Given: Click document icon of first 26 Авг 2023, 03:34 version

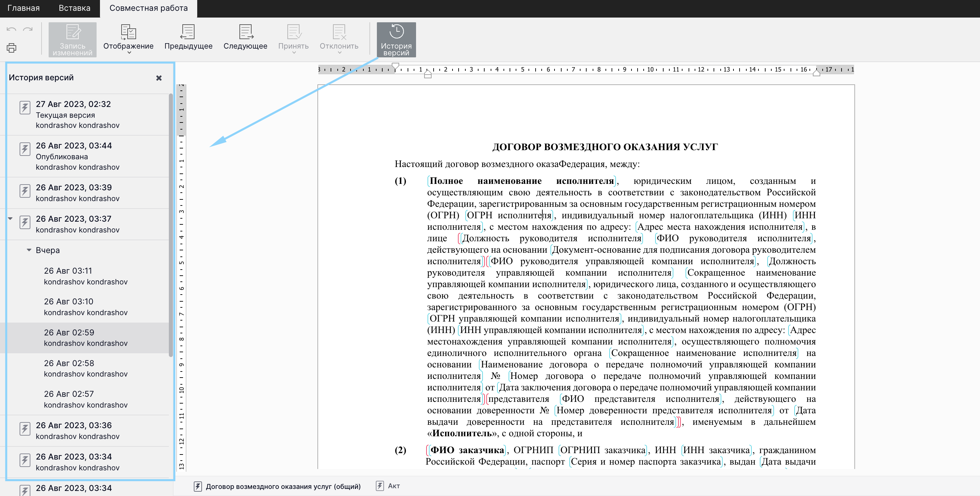Looking at the screenshot, I should 25,460.
